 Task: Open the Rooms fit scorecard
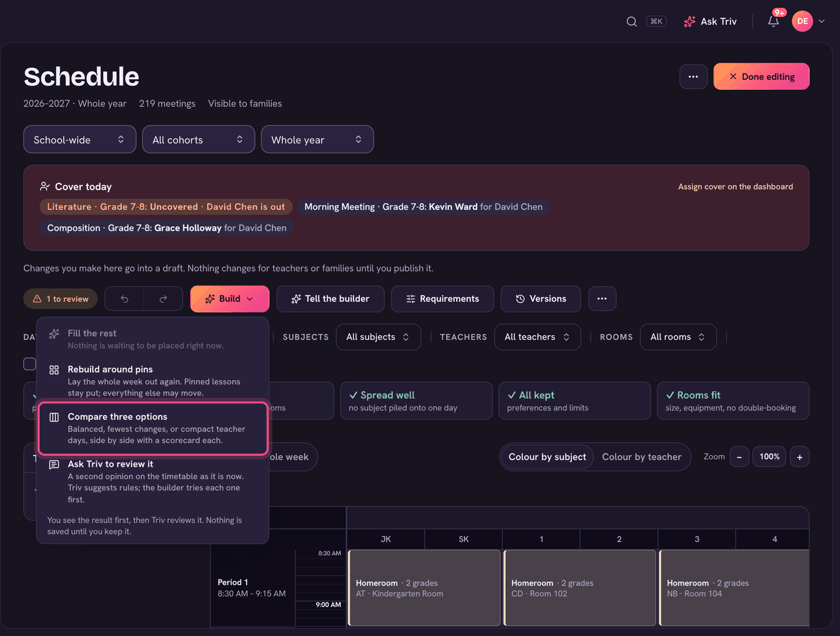[x=733, y=400]
